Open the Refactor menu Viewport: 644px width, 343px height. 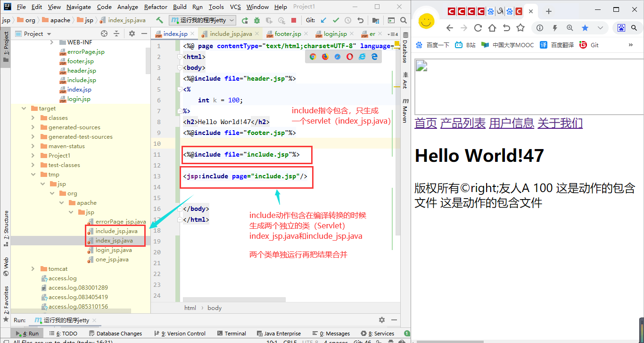tap(155, 7)
